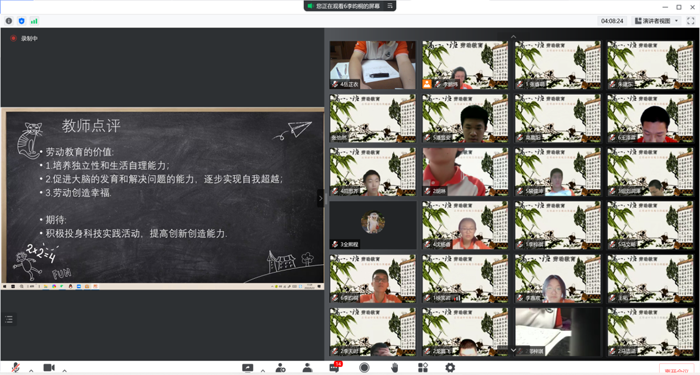700x375 pixels.
Task: Check the network signal strength icon
Action: point(34,21)
